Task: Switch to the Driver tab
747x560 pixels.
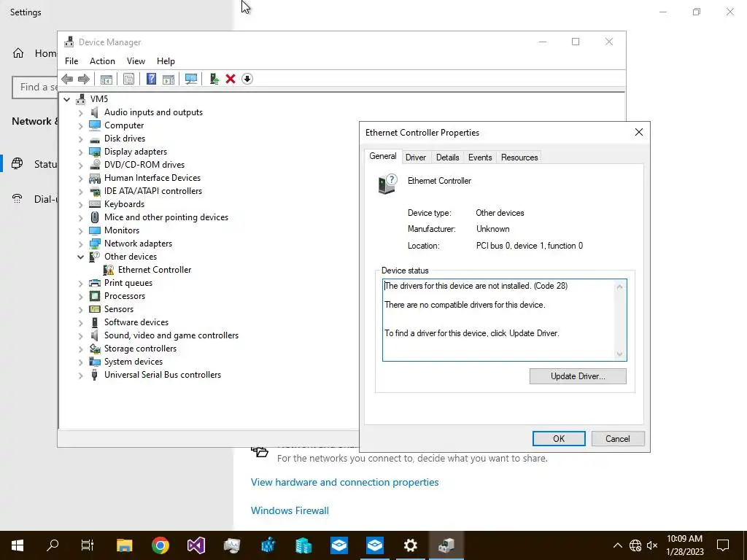Action: [x=415, y=157]
